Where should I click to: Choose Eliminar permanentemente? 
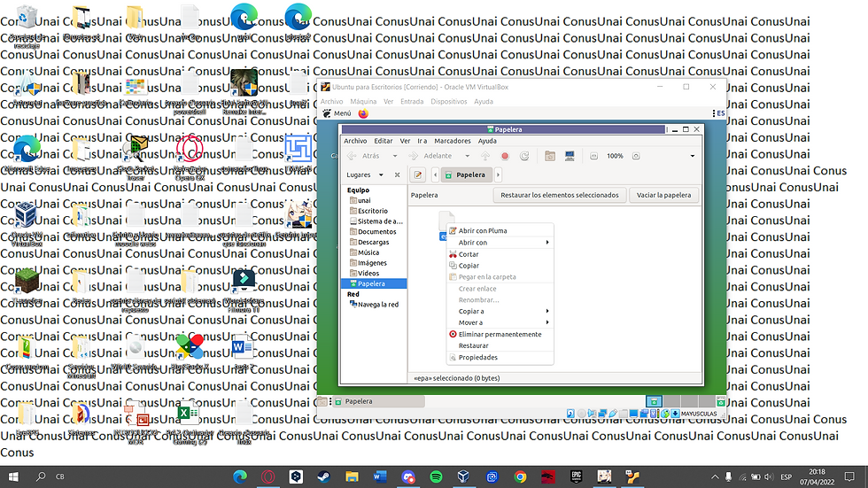(x=500, y=334)
